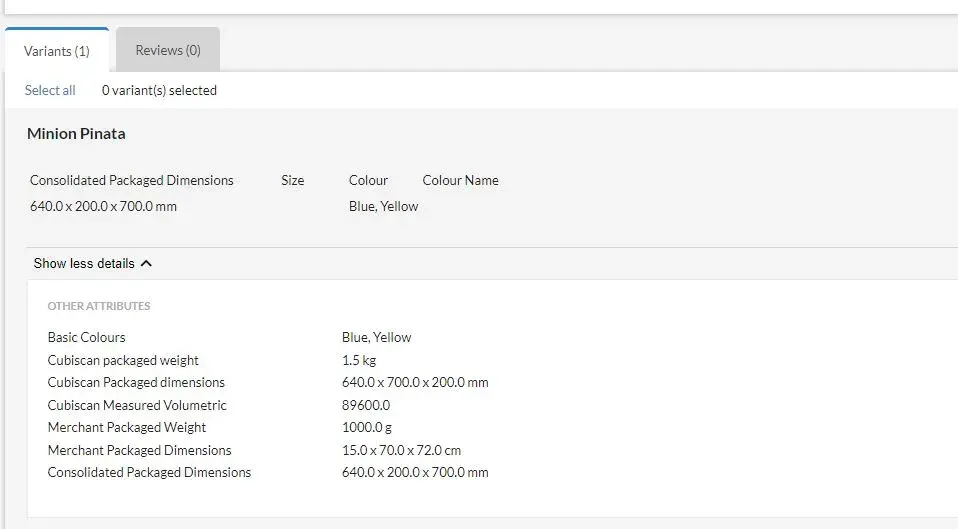Select the Minion Pinata variant title

point(76,133)
